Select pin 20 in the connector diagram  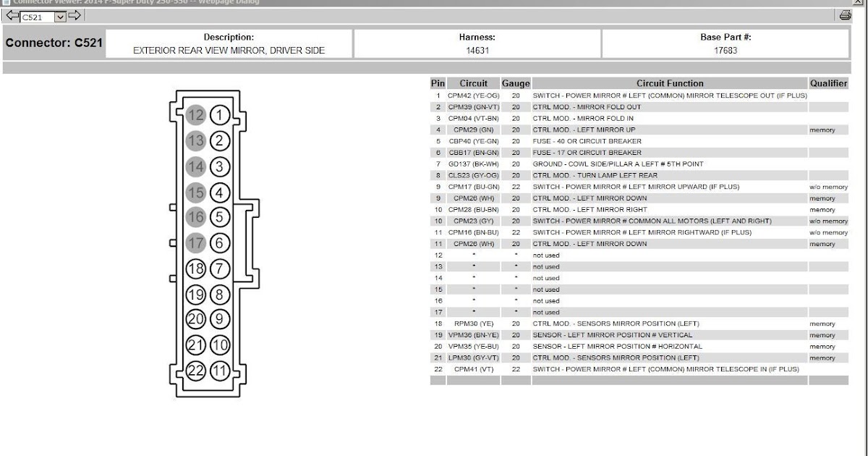point(196,319)
